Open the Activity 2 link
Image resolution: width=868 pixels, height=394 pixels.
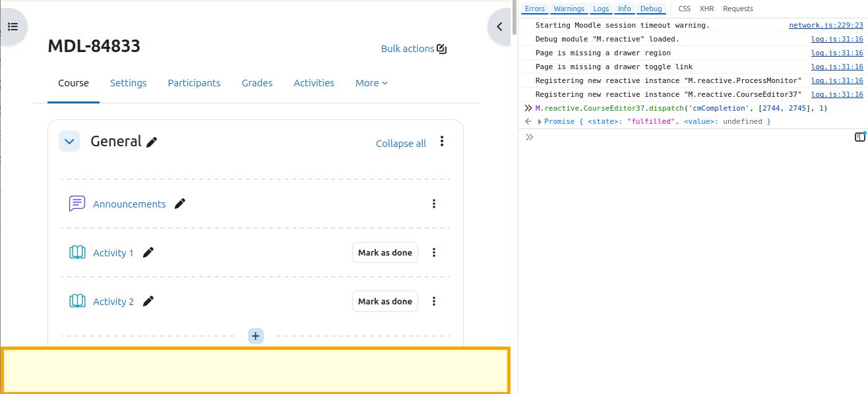point(113,302)
